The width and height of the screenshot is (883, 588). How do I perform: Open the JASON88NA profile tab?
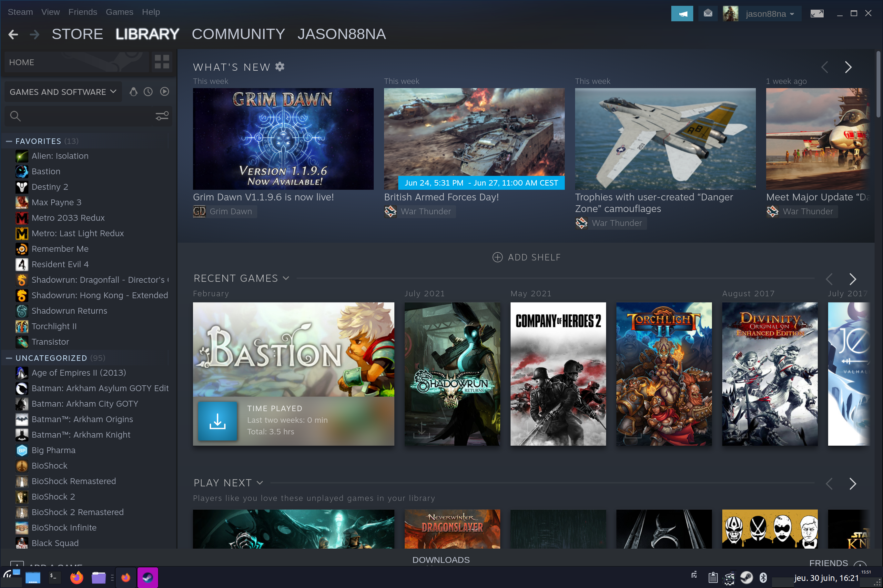(x=341, y=35)
